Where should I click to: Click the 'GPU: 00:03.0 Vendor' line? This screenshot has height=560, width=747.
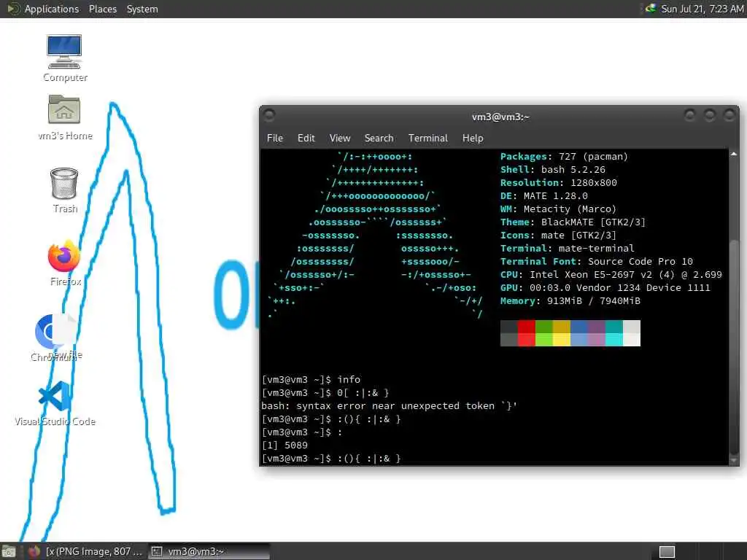pos(605,287)
